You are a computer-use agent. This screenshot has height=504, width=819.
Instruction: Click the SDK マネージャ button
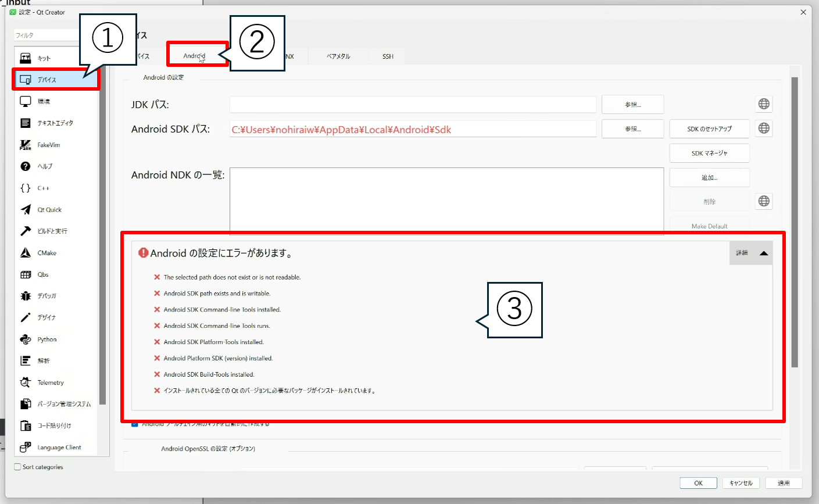pyautogui.click(x=709, y=153)
